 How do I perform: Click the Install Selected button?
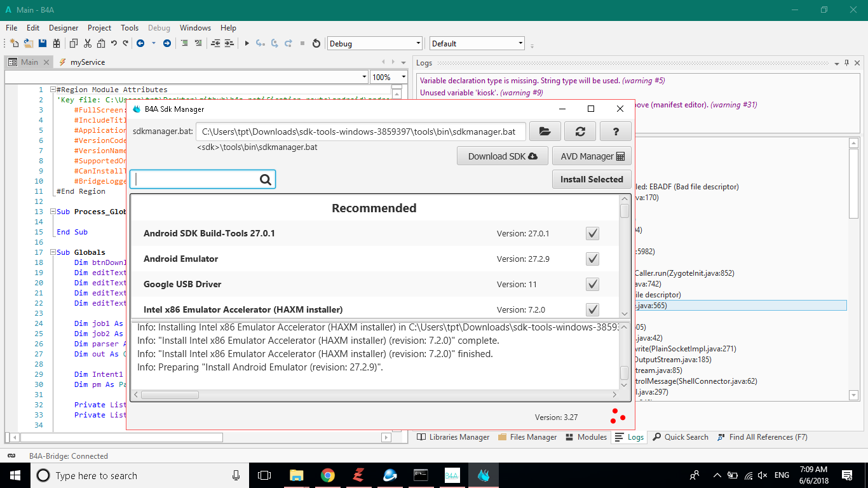point(592,179)
